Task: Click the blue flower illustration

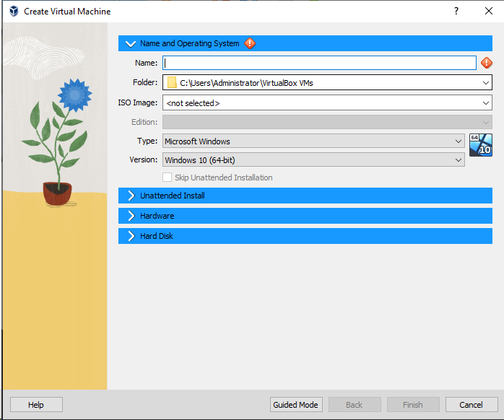Action: [74, 93]
